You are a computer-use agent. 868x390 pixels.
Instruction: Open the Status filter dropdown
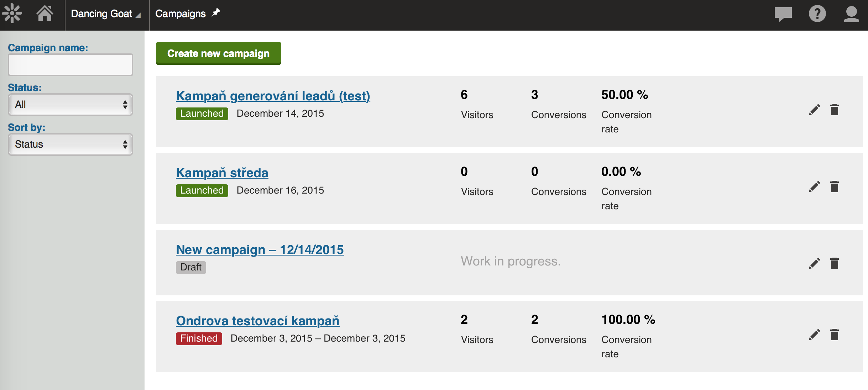tap(70, 105)
